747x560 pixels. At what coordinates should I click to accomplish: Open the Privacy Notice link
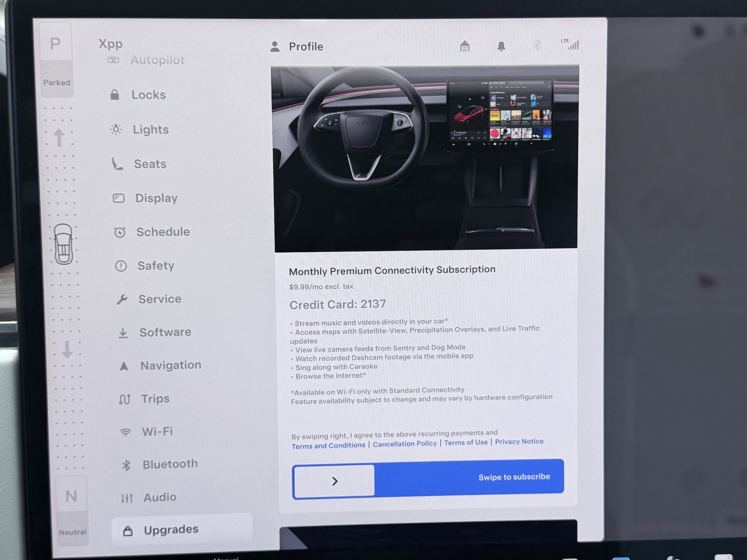pyautogui.click(x=519, y=441)
